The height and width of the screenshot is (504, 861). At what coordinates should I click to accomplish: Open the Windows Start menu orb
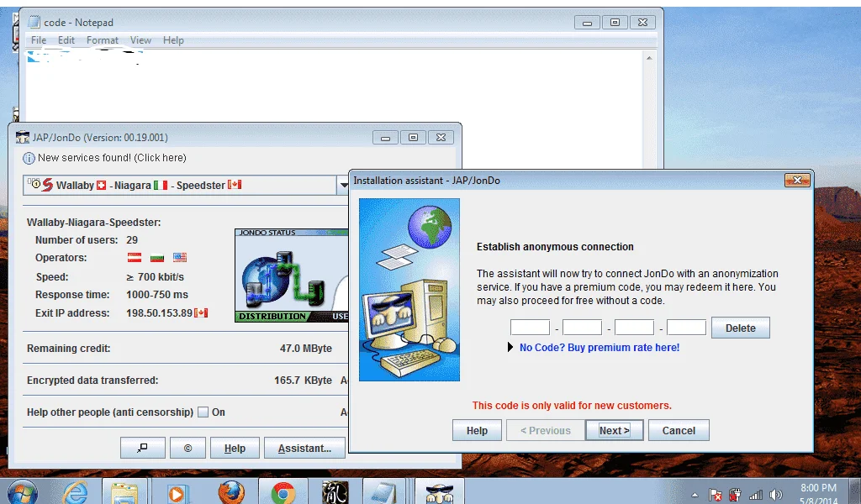pyautogui.click(x=22, y=493)
